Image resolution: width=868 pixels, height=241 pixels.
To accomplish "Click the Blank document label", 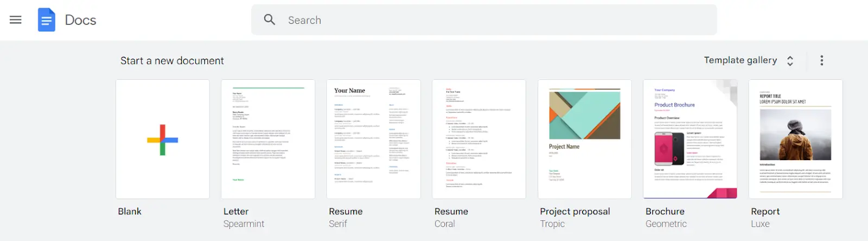I will tap(130, 212).
